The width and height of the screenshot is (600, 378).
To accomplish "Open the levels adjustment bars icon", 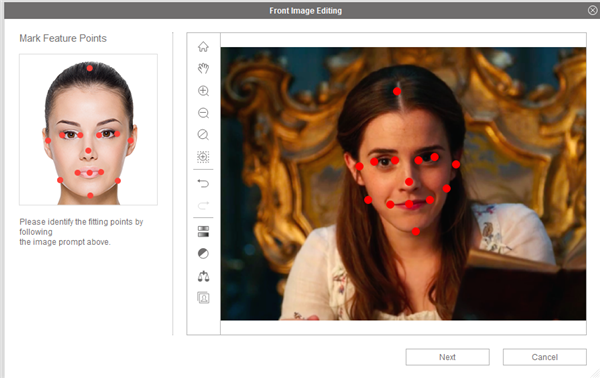I will (x=203, y=231).
